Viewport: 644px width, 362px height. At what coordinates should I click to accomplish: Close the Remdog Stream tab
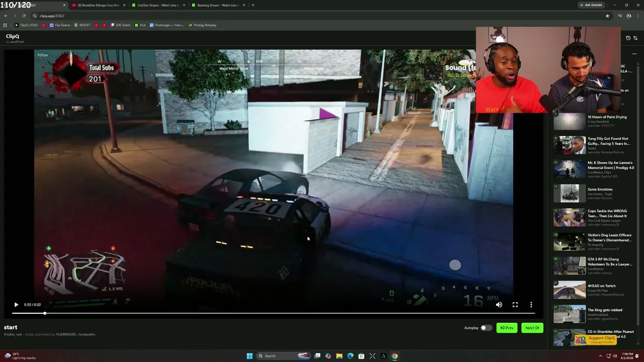pyautogui.click(x=244, y=5)
